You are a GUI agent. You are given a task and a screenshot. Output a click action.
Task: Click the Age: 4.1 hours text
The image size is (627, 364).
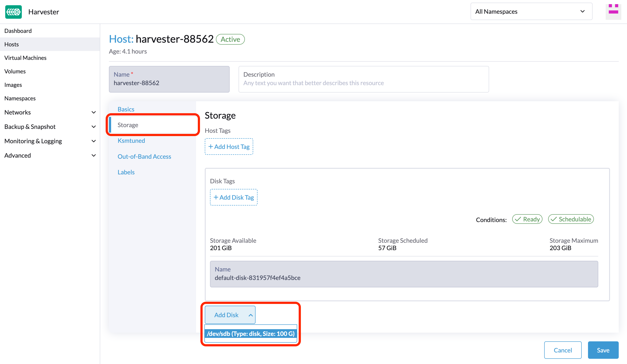coord(128,51)
